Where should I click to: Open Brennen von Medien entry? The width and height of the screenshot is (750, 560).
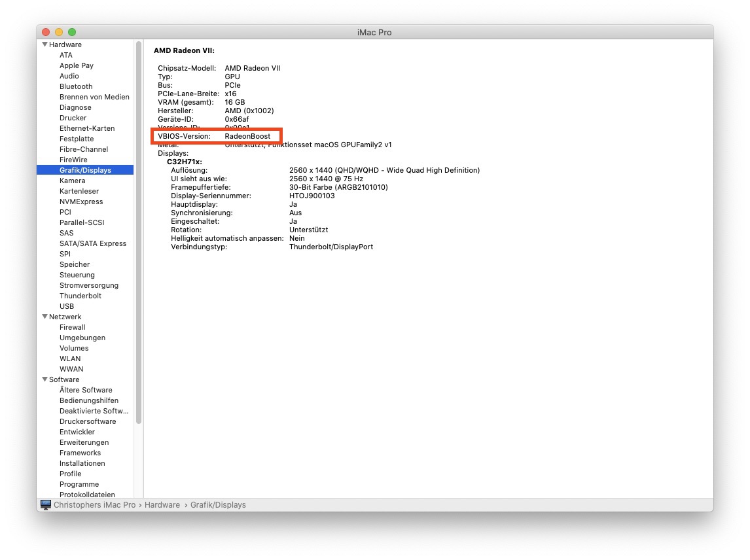pos(94,97)
